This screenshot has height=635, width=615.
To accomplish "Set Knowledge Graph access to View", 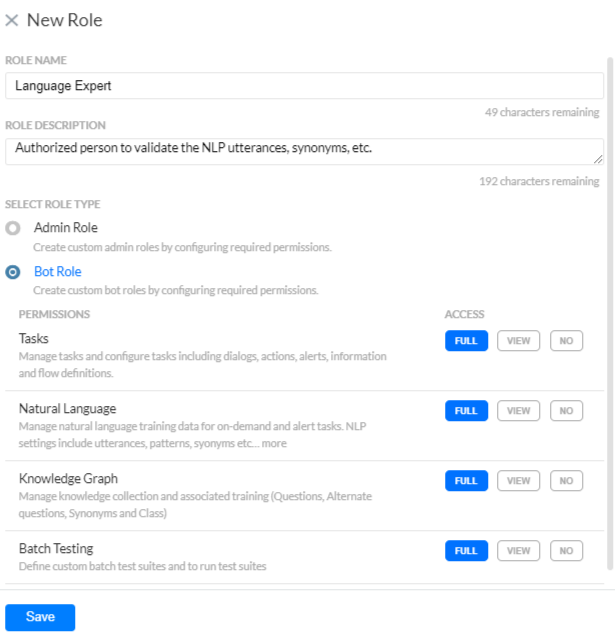I will point(518,481).
